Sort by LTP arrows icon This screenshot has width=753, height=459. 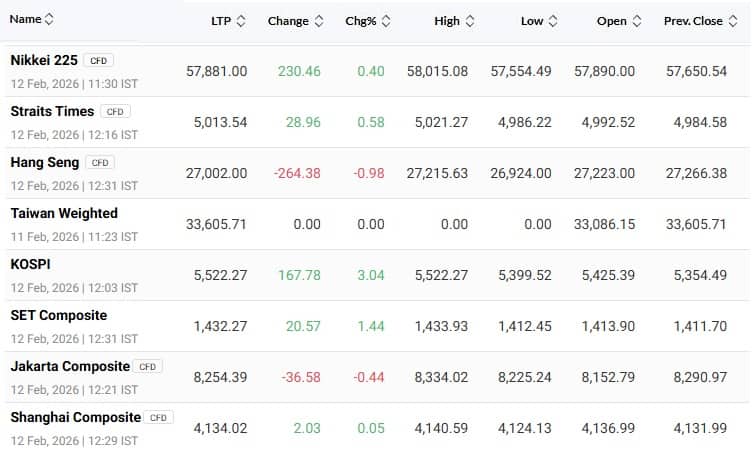point(241,21)
